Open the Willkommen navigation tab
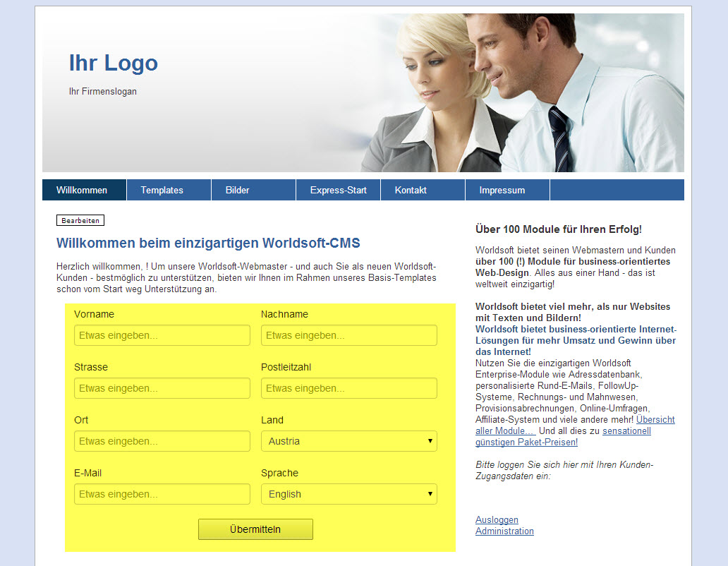 pyautogui.click(x=84, y=190)
